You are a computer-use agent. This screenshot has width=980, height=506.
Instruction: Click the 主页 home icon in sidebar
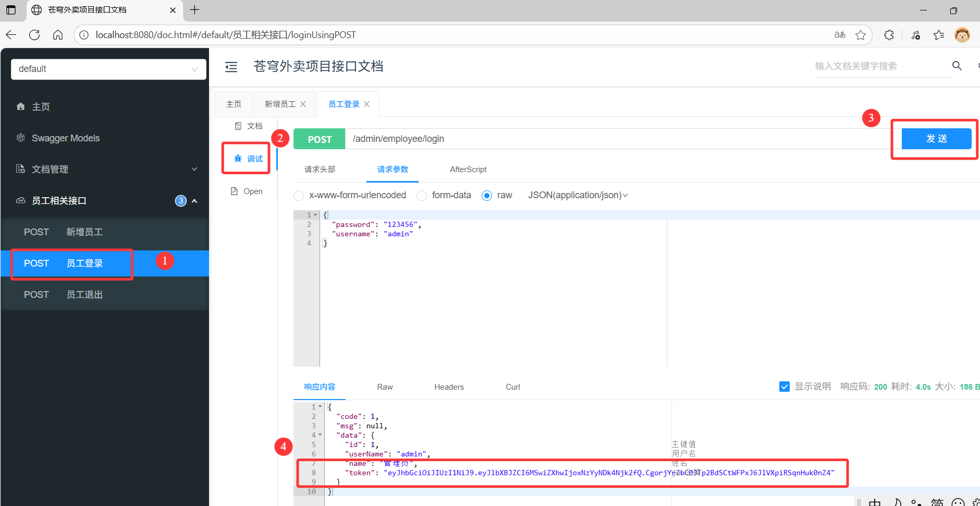(x=21, y=106)
